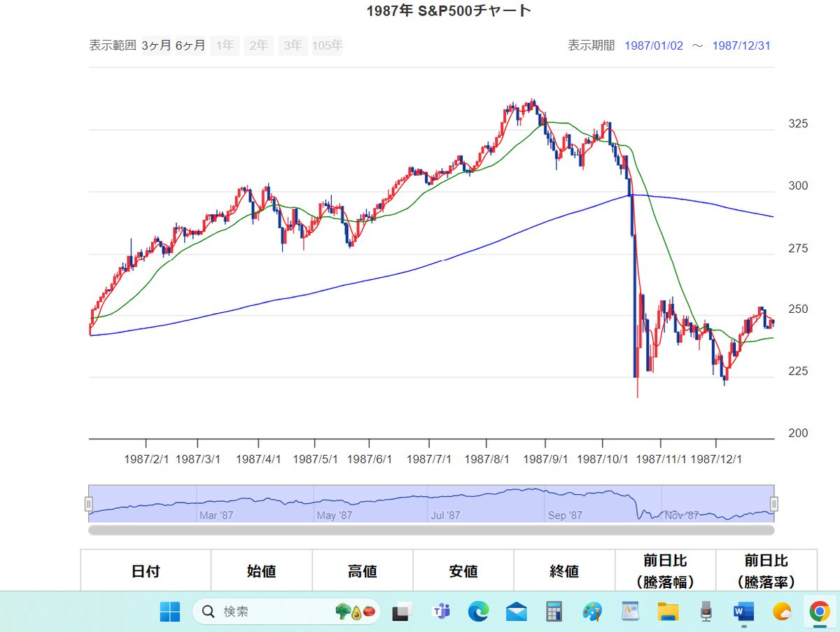Click the Mar '87 label in navigator
840x632 pixels.
click(x=216, y=515)
